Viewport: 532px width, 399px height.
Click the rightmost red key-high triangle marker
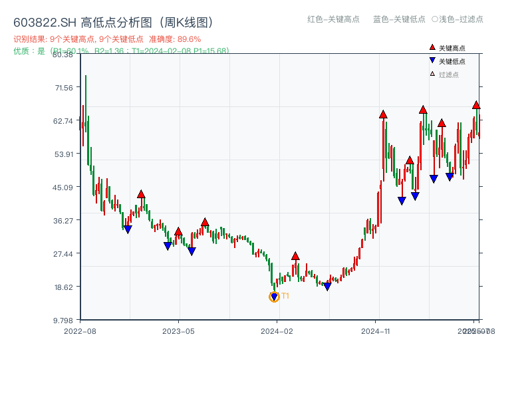(x=477, y=105)
